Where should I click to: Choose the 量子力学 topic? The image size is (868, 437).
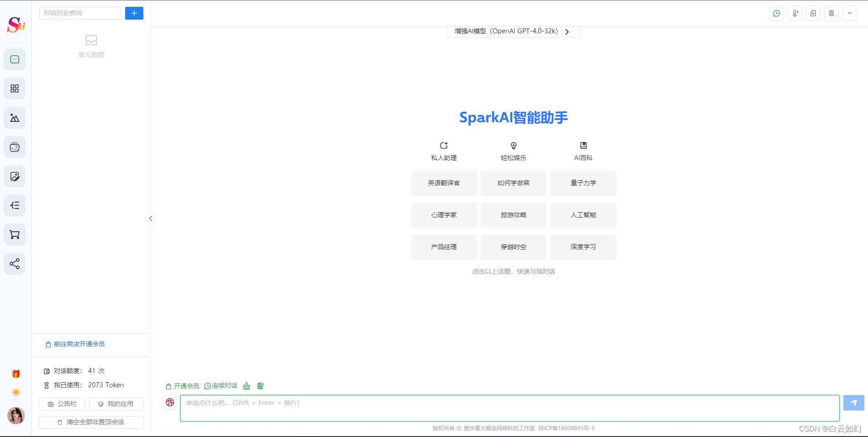pos(583,183)
